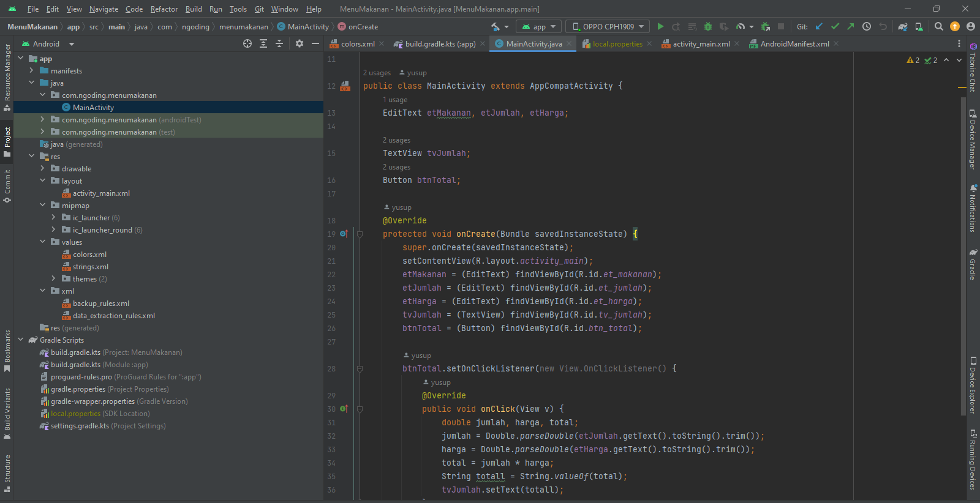Open the OPPO CPH1909 device dropdown

click(x=608, y=26)
